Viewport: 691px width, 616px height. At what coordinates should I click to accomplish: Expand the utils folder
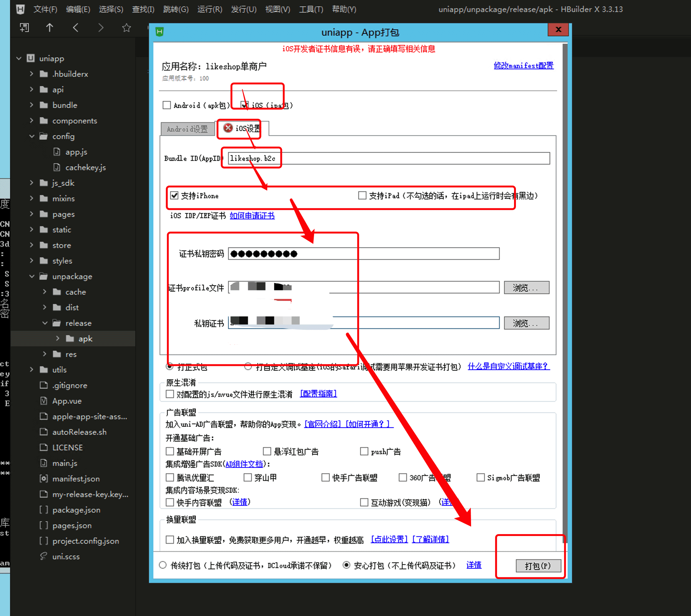click(31, 370)
